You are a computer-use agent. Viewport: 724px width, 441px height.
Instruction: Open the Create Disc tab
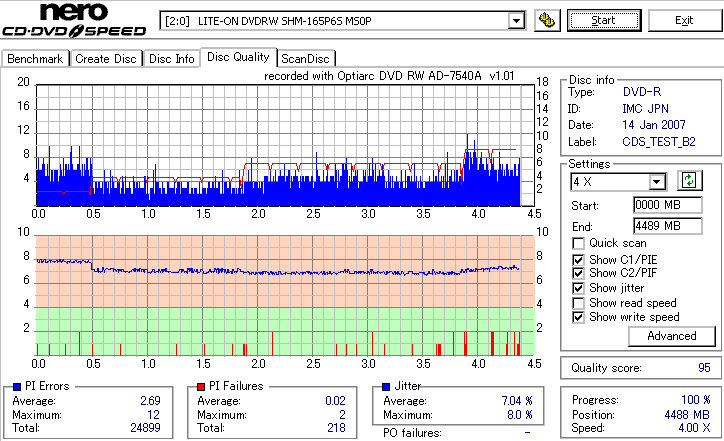[106, 59]
